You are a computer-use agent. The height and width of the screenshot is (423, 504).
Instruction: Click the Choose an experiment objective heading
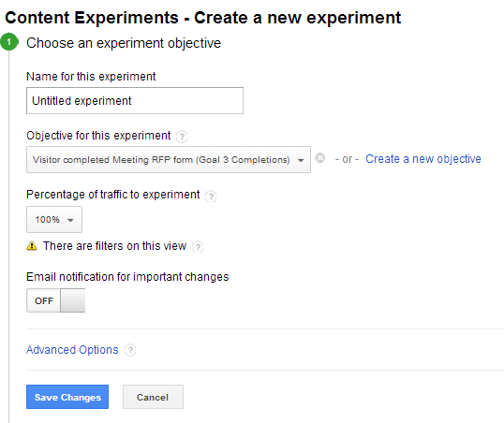pos(124,43)
